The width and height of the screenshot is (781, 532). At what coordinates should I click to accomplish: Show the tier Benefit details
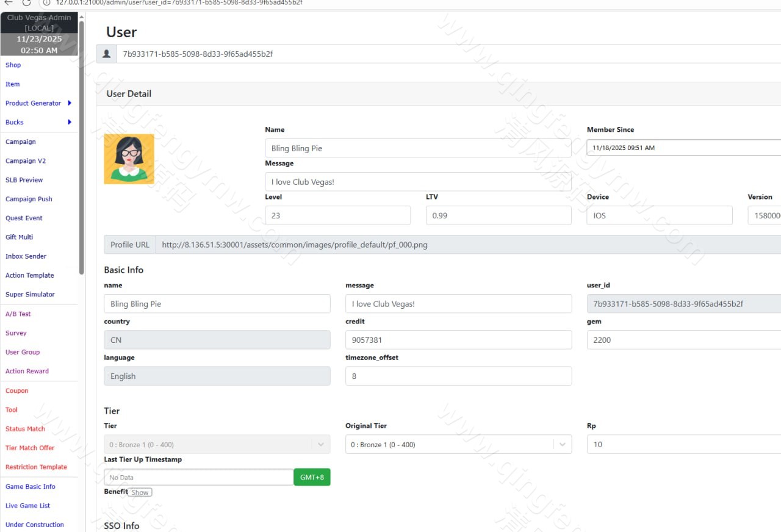tap(140, 492)
